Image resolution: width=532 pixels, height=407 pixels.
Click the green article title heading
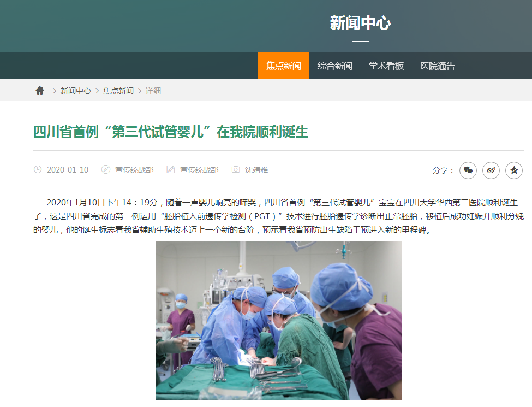[171, 132]
